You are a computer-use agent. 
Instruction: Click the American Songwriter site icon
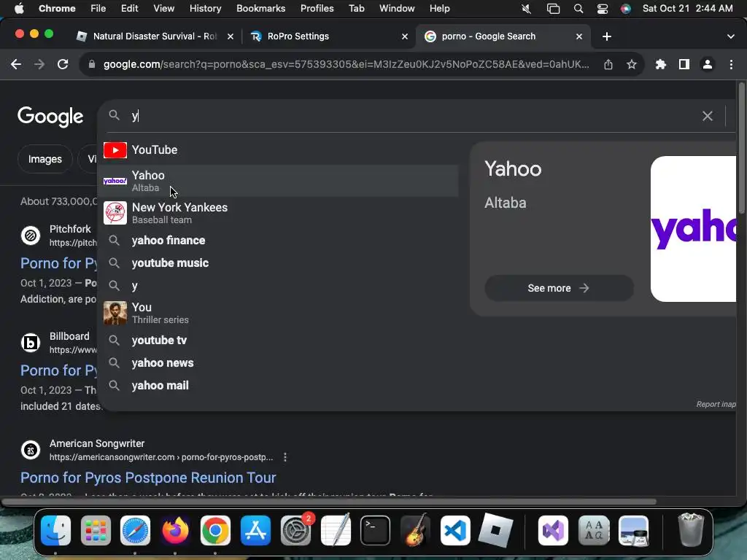[31, 449]
